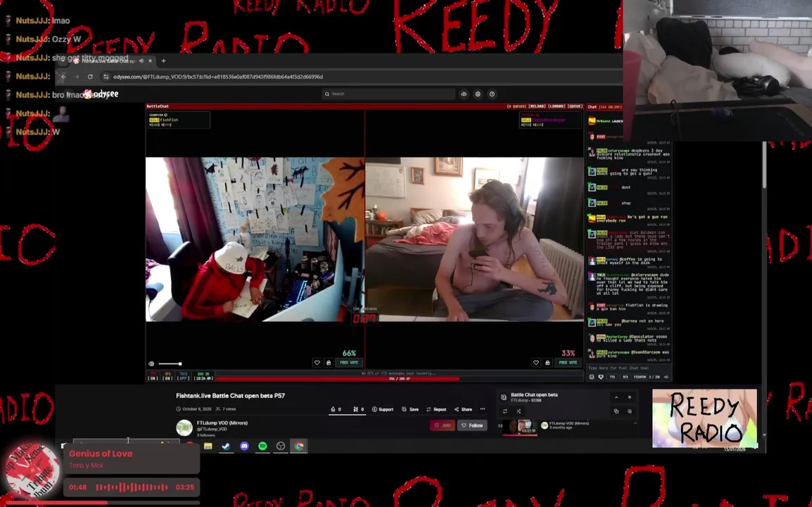The height and width of the screenshot is (507, 812).
Task: Click FREE VOTE under the 66% side
Action: click(x=349, y=363)
